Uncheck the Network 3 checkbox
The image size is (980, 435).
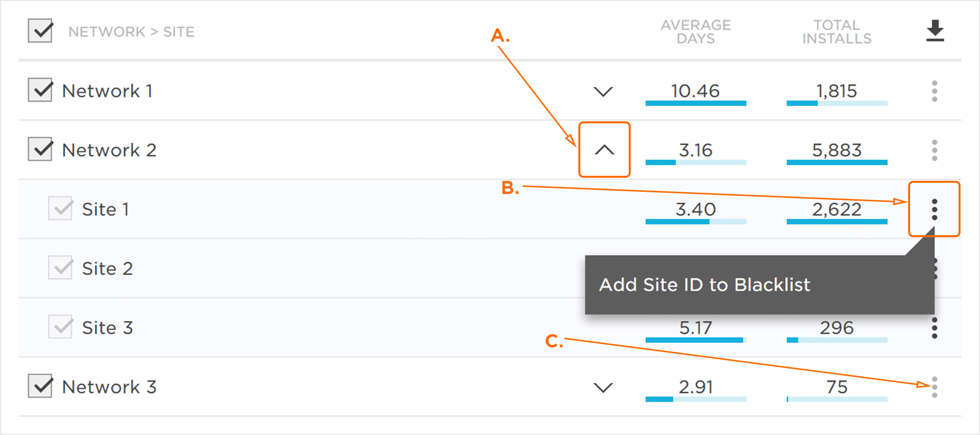40,386
